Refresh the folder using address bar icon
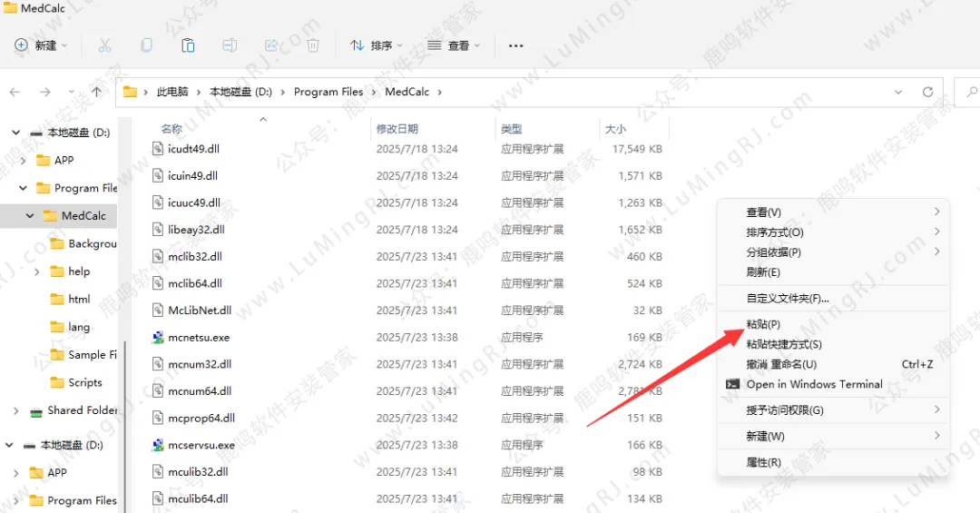The image size is (980, 513). (x=927, y=92)
